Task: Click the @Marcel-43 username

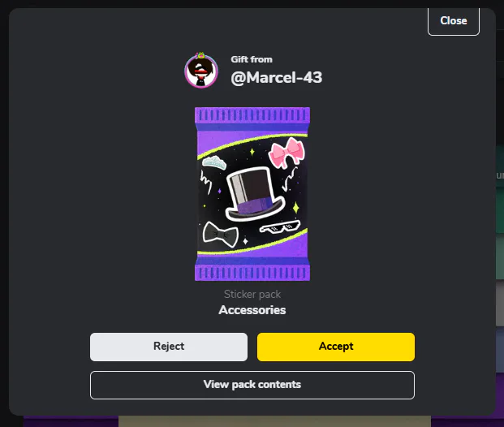Action: tap(277, 77)
